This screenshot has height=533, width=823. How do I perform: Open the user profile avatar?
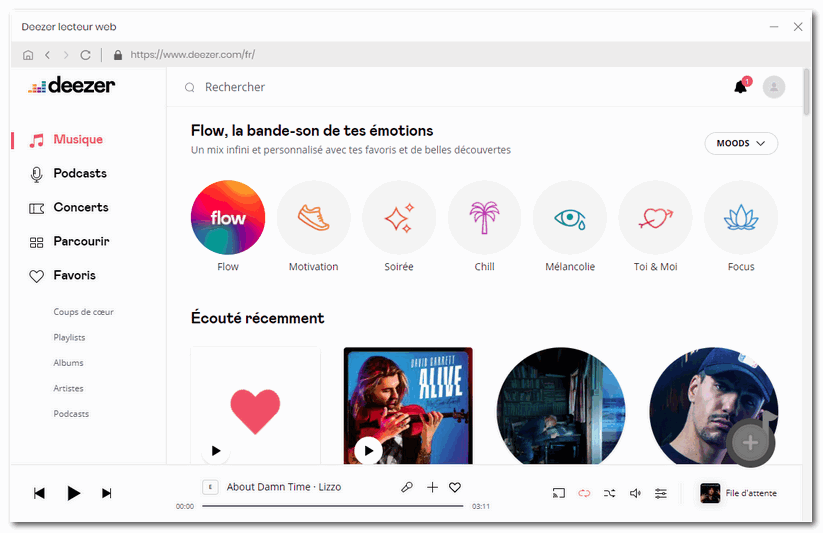774,87
